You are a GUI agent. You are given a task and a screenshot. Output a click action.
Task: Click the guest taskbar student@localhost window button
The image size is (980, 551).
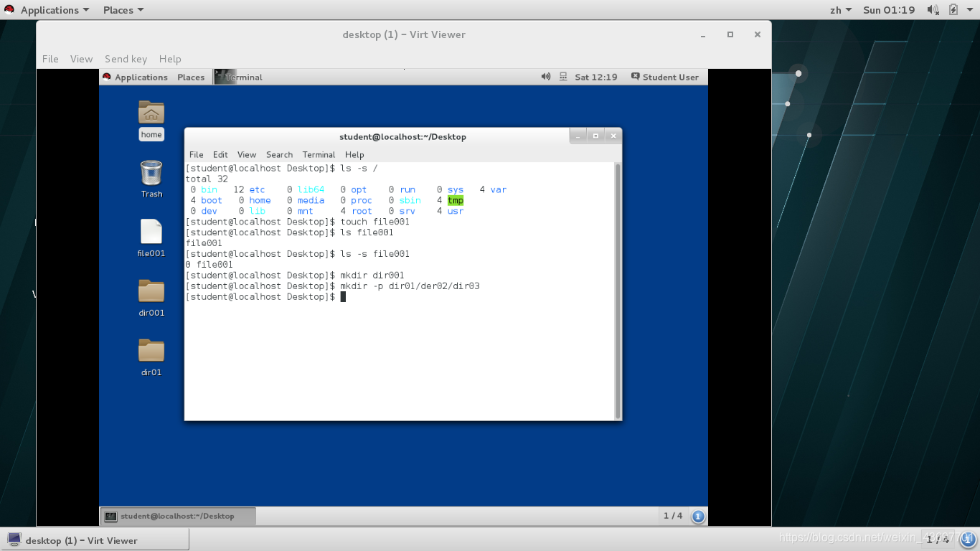click(177, 516)
